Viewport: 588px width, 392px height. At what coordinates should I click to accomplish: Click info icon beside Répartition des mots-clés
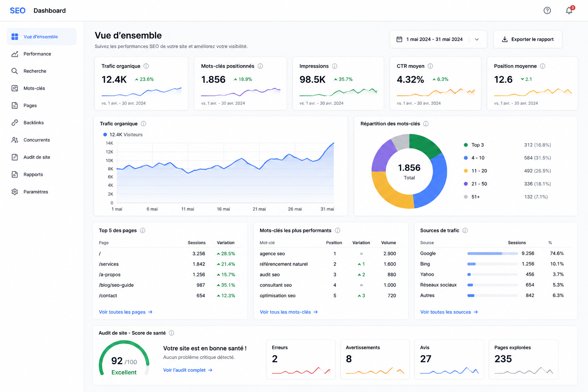426,124
